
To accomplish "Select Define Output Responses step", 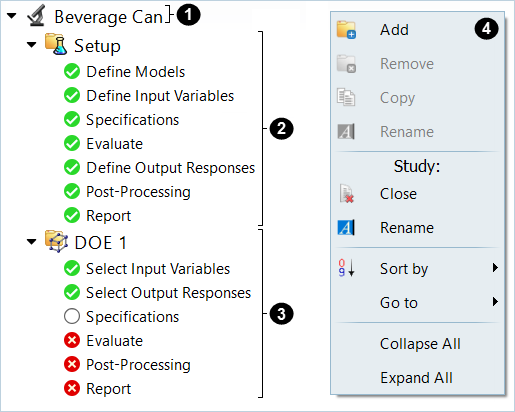I will click(171, 168).
